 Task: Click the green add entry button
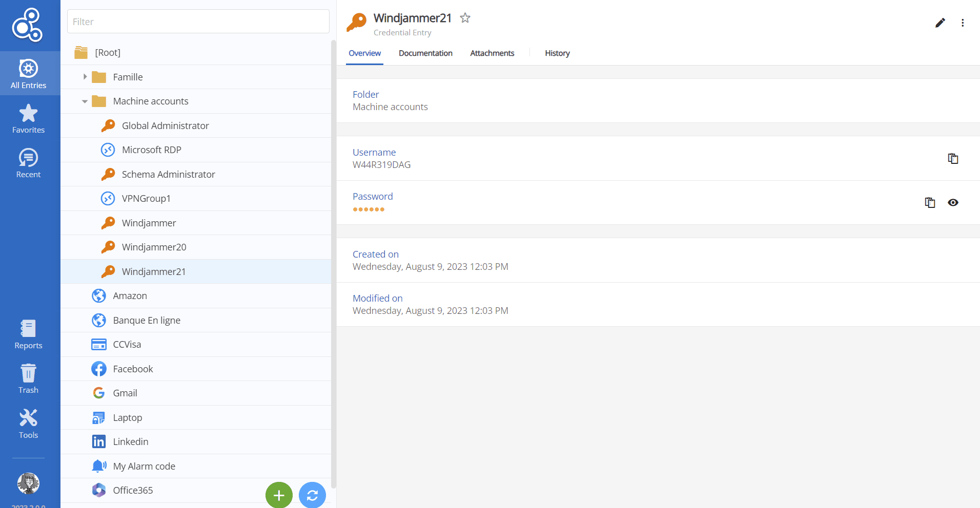pyautogui.click(x=279, y=495)
